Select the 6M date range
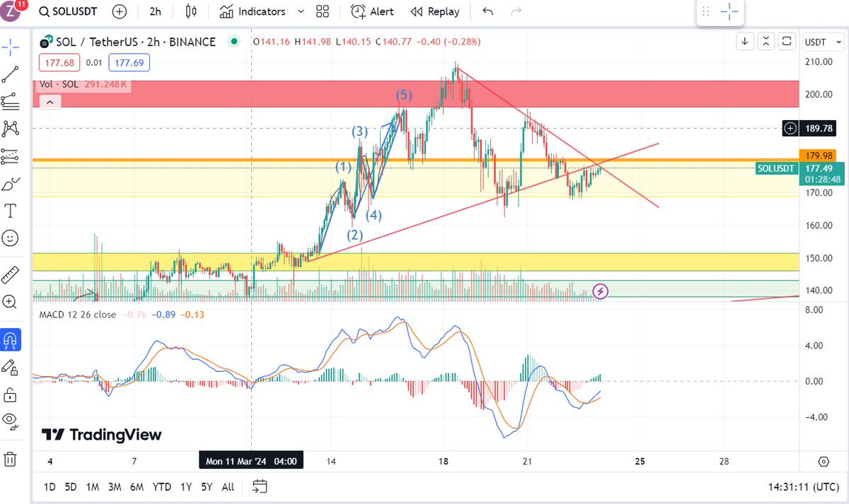 pos(137,486)
